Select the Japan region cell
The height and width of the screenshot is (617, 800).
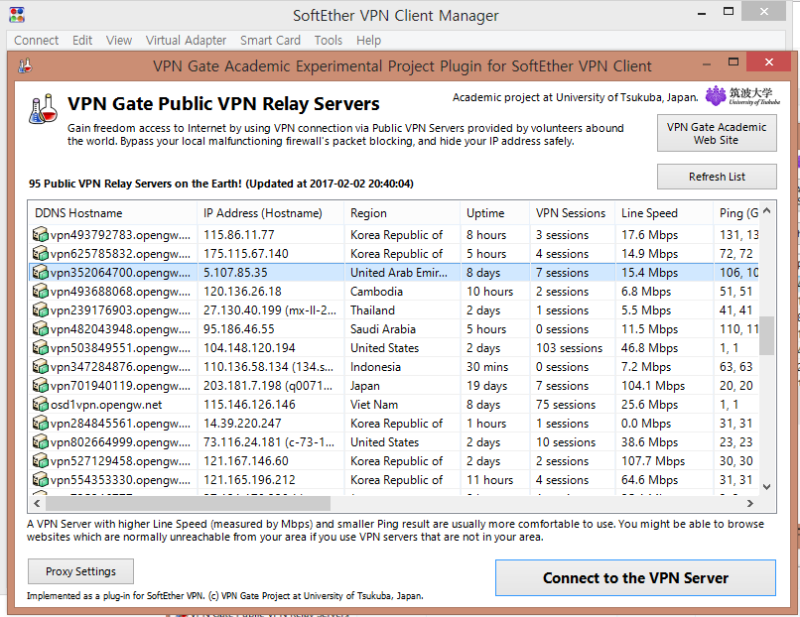(x=364, y=386)
